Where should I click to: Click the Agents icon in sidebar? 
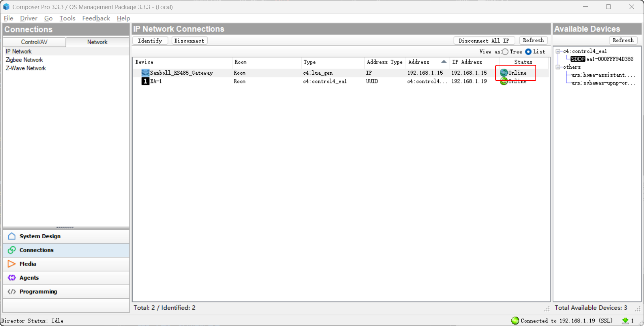(12, 278)
